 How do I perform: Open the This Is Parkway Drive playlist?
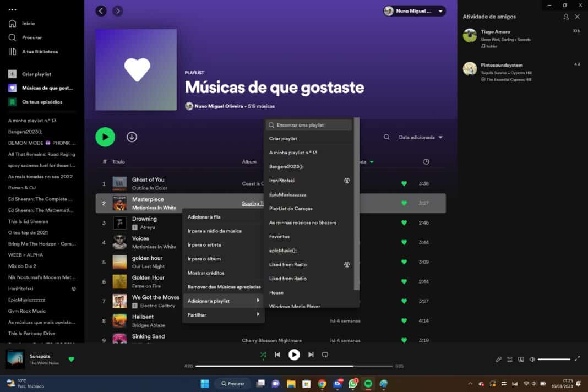pyautogui.click(x=31, y=334)
